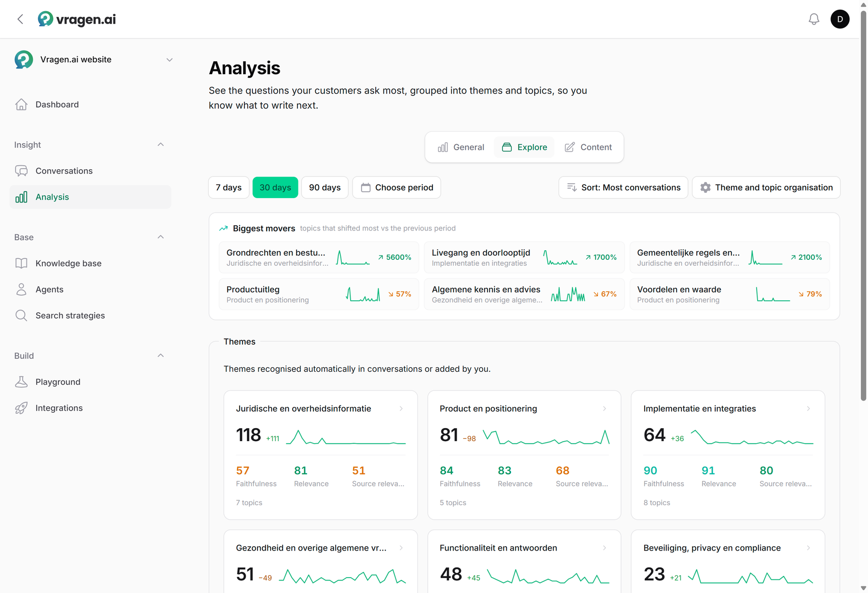Image resolution: width=868 pixels, height=593 pixels.
Task: Select the 7 days period
Action: point(229,188)
